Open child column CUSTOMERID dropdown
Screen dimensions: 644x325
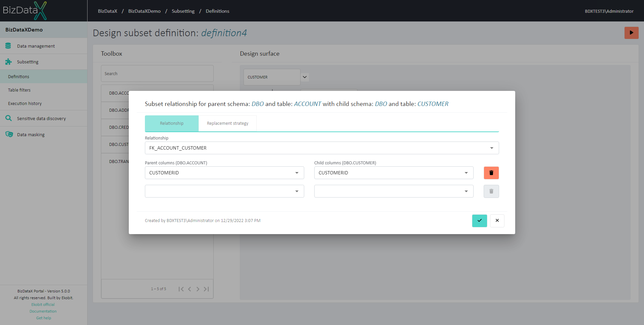[394, 173]
